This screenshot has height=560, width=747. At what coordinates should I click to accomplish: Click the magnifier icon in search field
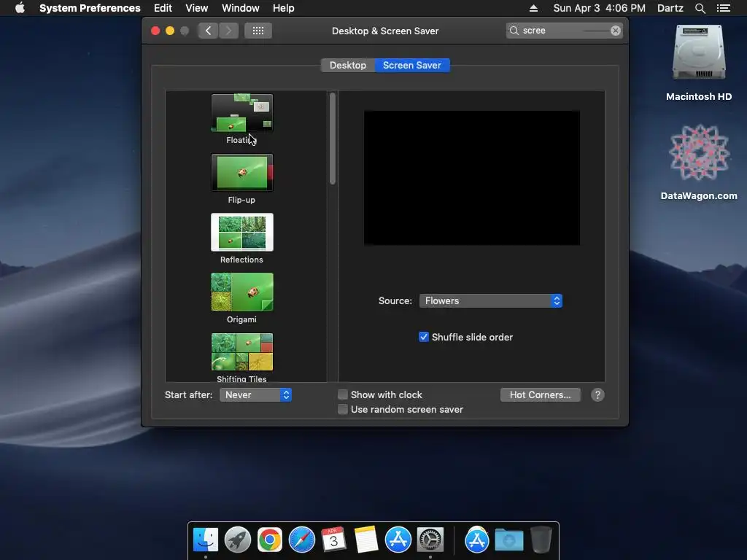pos(514,31)
